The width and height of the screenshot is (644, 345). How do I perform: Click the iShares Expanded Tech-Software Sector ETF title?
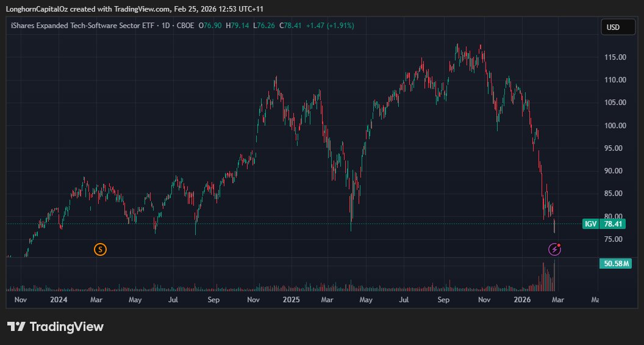(82, 26)
